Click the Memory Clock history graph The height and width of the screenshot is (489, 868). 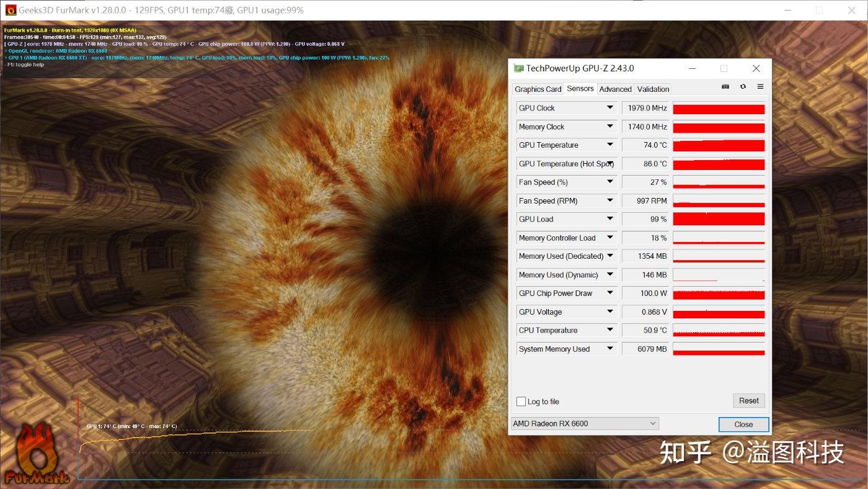coord(719,127)
